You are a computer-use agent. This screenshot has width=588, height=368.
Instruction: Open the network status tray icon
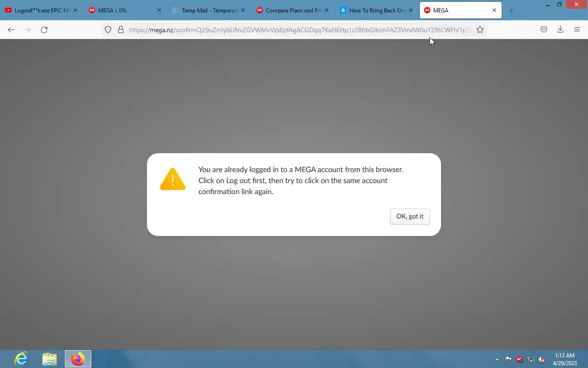[x=531, y=359]
